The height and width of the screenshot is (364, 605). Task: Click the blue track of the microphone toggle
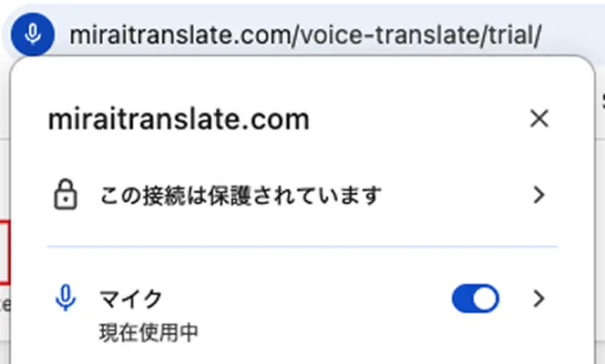463,298
